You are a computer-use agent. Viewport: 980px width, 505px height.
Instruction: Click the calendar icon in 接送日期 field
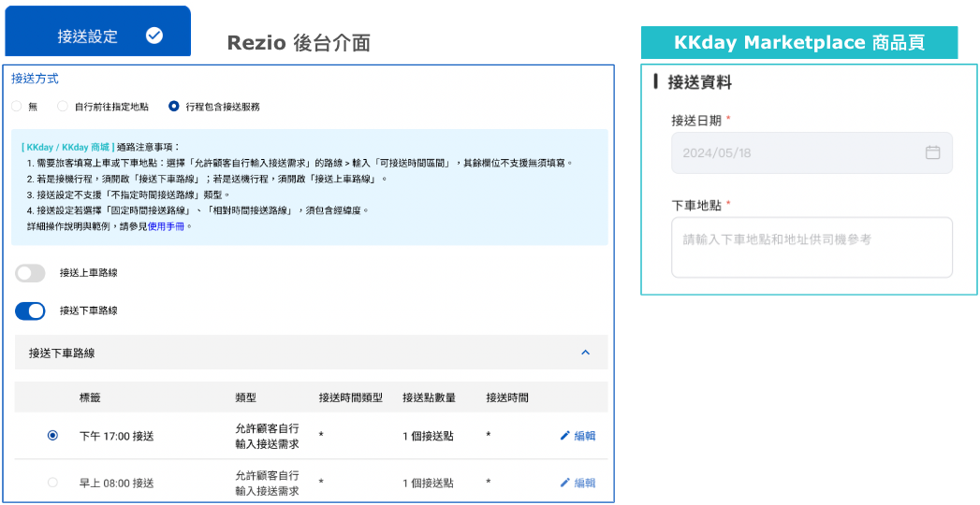coord(932,152)
